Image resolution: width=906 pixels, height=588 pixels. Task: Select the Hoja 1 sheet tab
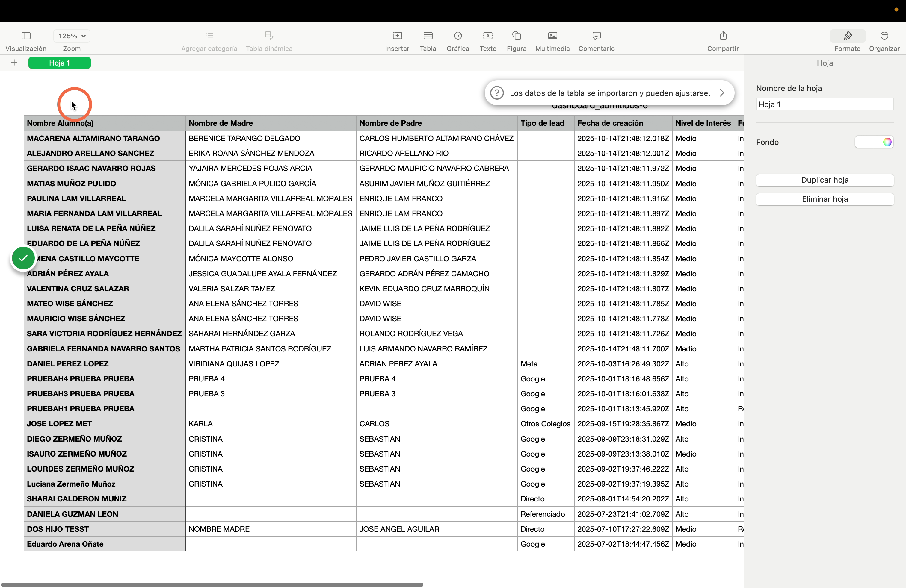59,63
